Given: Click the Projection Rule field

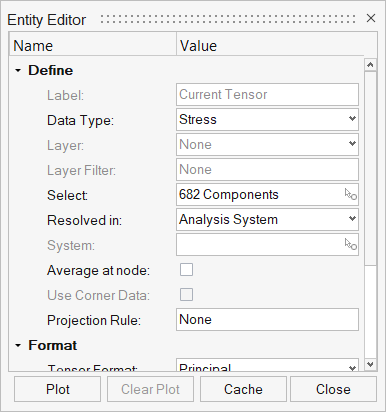Looking at the screenshot, I should point(267,319).
